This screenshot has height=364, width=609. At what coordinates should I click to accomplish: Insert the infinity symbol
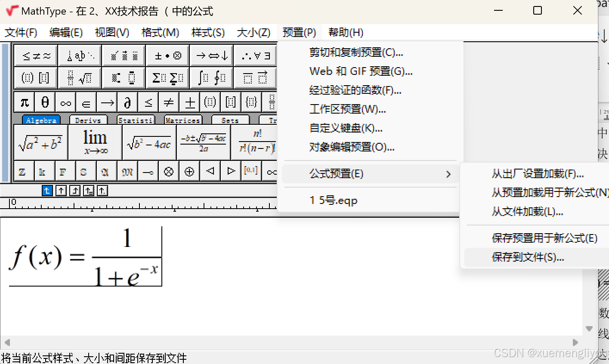(65, 102)
